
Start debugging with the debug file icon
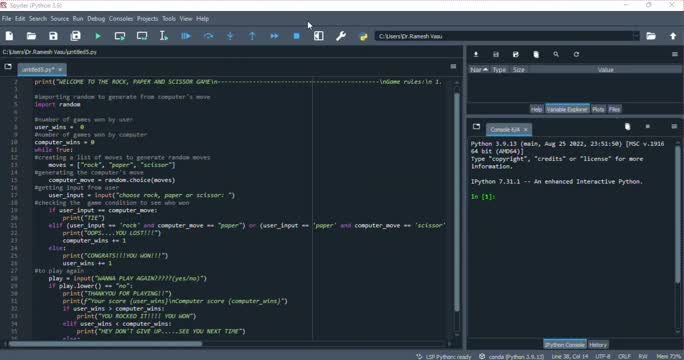click(x=186, y=36)
